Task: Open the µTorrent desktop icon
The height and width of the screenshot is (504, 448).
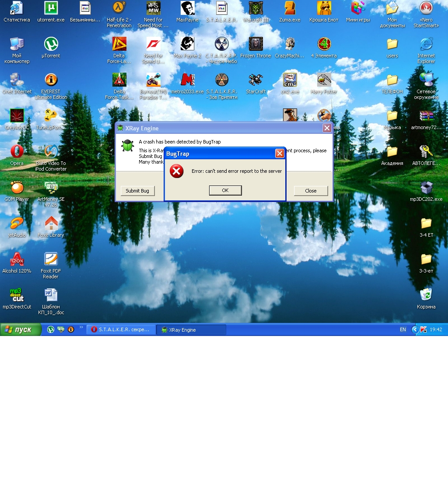Action: [x=51, y=48]
